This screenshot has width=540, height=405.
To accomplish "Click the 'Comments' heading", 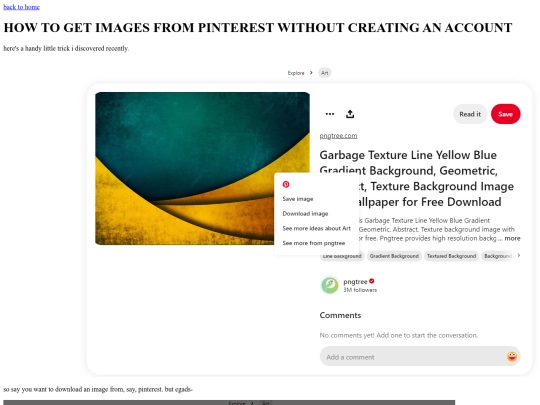I will [340, 315].
